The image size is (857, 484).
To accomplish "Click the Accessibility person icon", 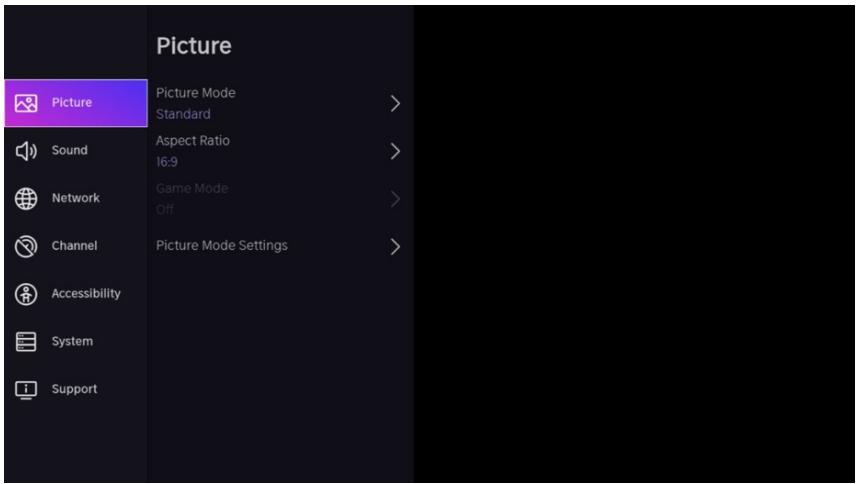I will 26,294.
